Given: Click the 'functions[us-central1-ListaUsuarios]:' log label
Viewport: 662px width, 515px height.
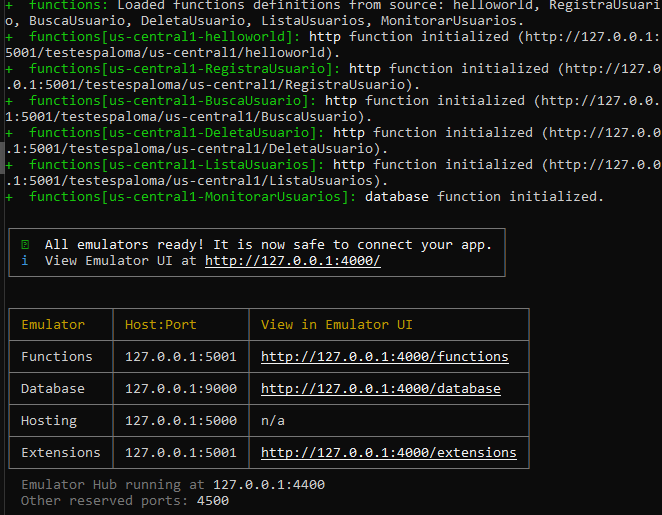Looking at the screenshot, I should pyautogui.click(x=176, y=165).
